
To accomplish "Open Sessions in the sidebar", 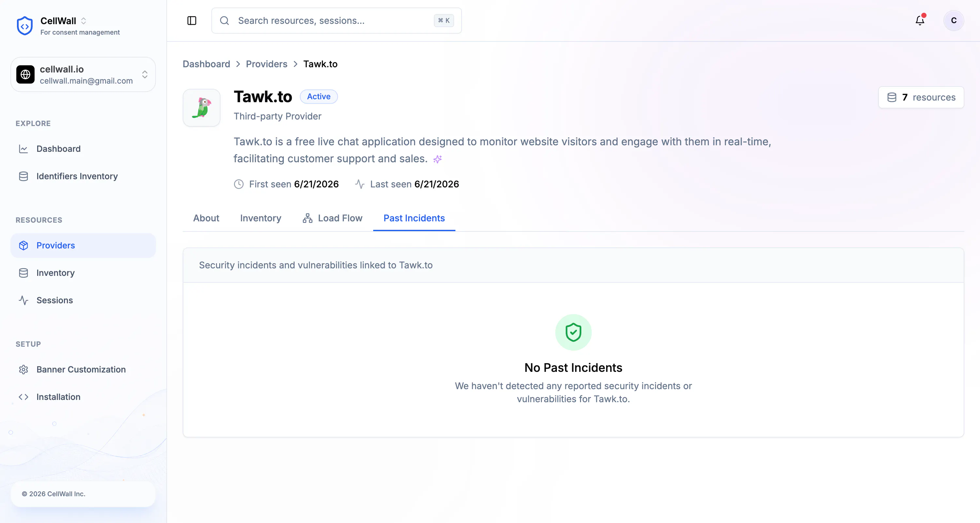I will (x=83, y=300).
